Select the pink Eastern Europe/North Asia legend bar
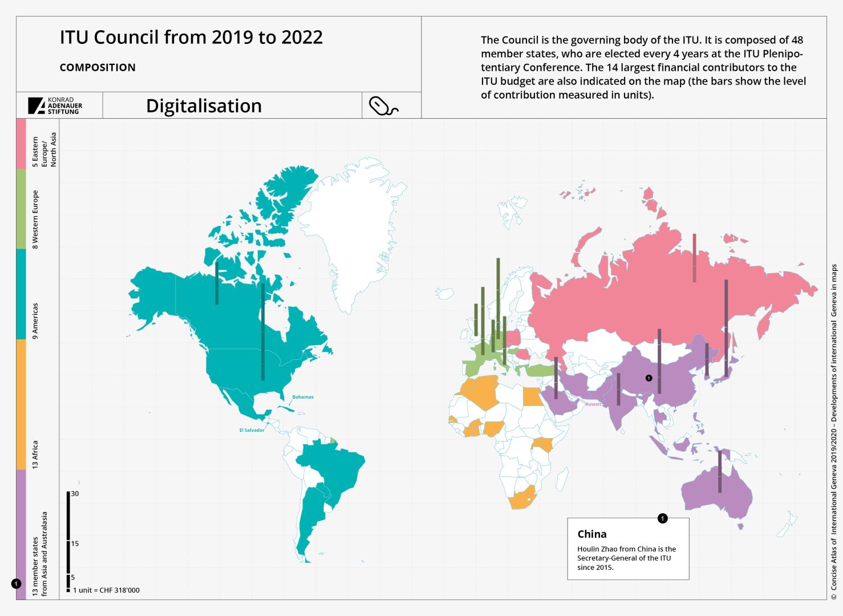Image resolution: width=843 pixels, height=616 pixels. [x=21, y=143]
